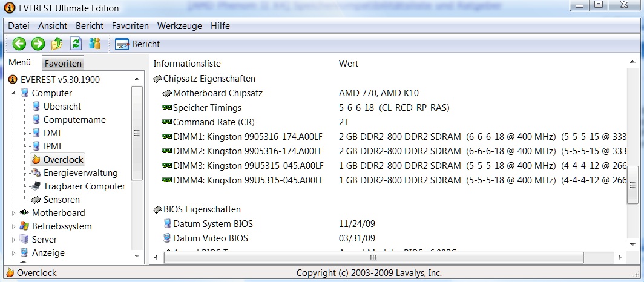Click the Wert column header
Screen dimensions: 644x282
point(348,64)
